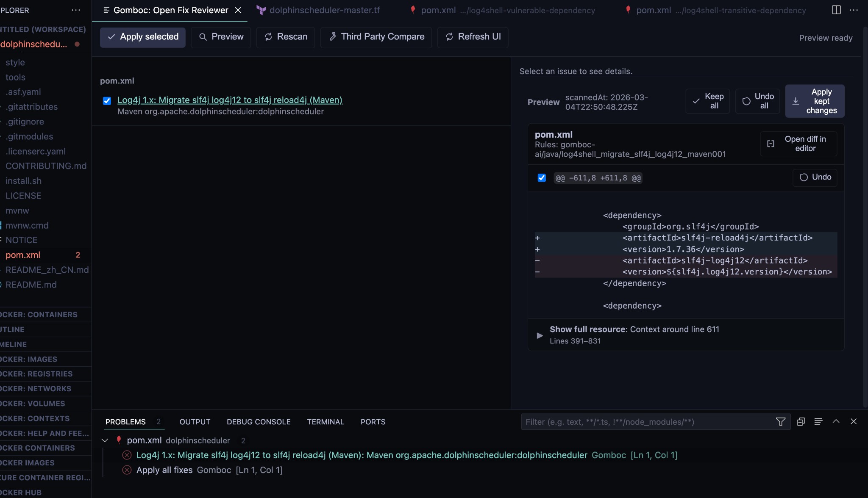Close the Gomboc Open Fix Reviewer tab
Image resolution: width=868 pixels, height=498 pixels.
tap(238, 10)
